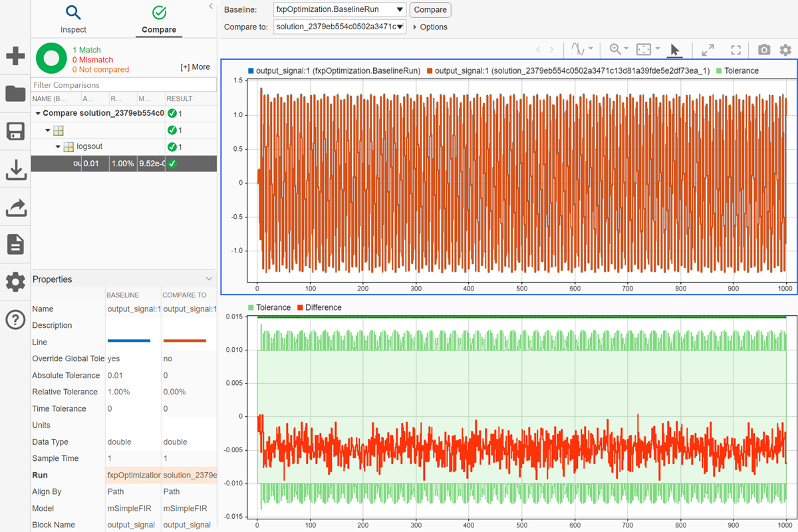The image size is (798, 532).
Task: Open the Compare to run dropdown
Action: [x=340, y=27]
